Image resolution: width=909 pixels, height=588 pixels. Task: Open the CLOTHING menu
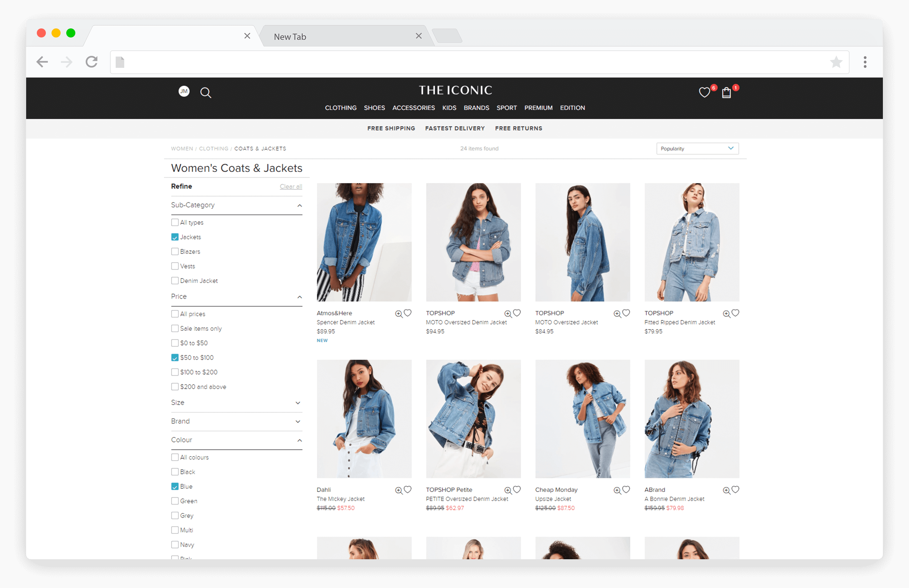coord(341,108)
